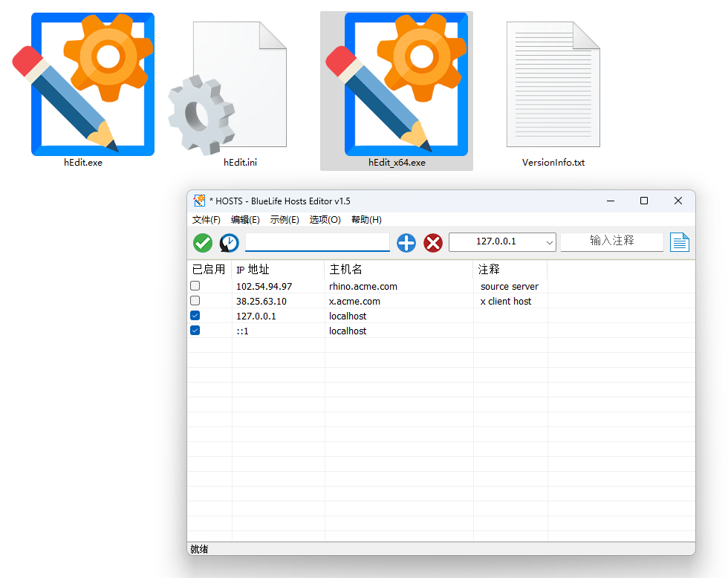Image resolution: width=728 pixels, height=578 pixels.
Task: Disable the 127.0.0.1 localhost entry
Action: (195, 315)
